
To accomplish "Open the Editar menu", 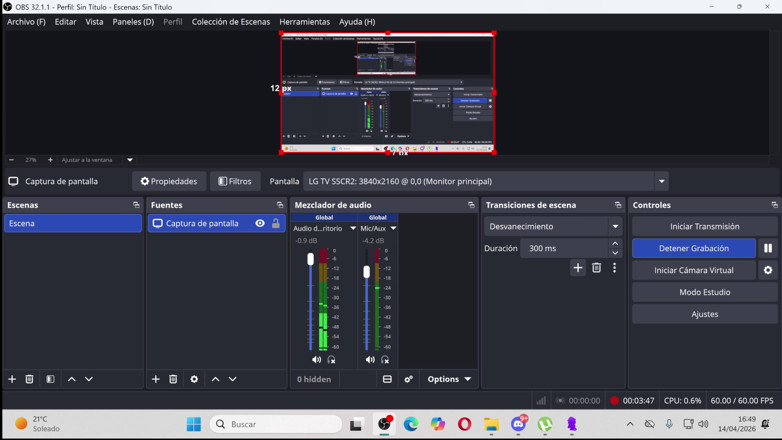I will point(65,22).
